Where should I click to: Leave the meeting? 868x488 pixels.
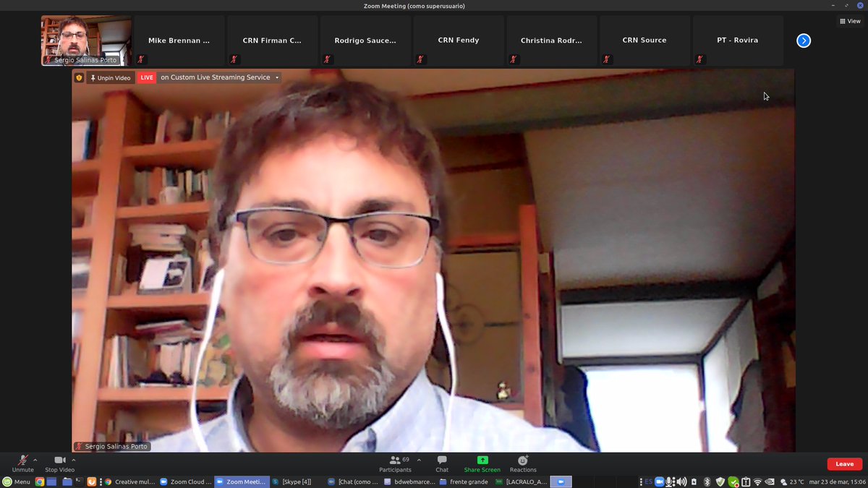pyautogui.click(x=845, y=463)
